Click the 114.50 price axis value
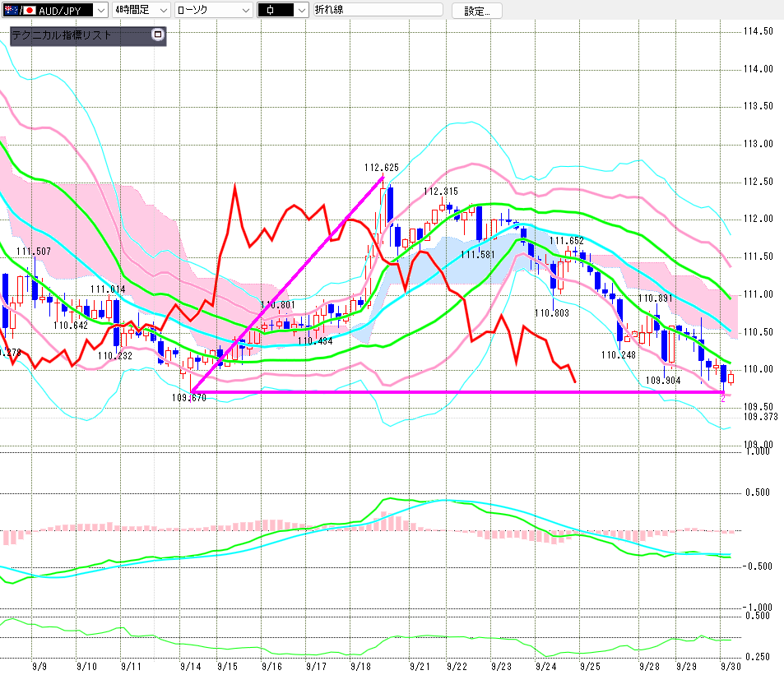 [758, 31]
